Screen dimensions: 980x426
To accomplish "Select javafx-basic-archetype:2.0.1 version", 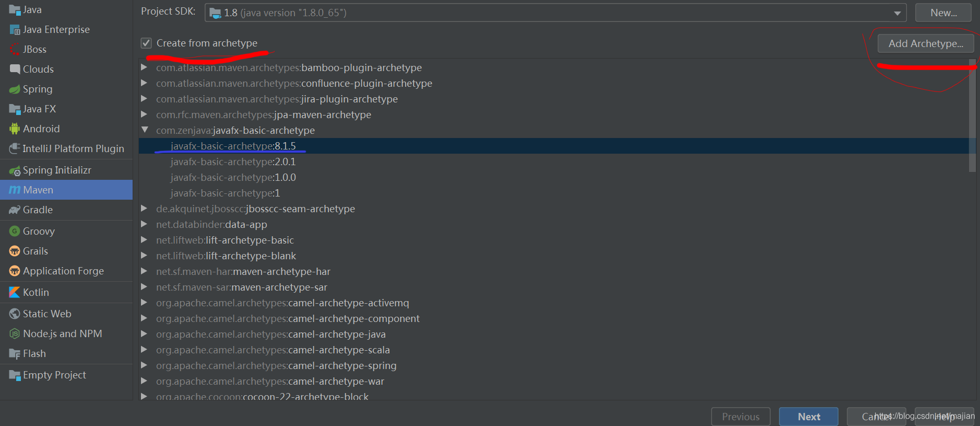I will coord(553,162).
